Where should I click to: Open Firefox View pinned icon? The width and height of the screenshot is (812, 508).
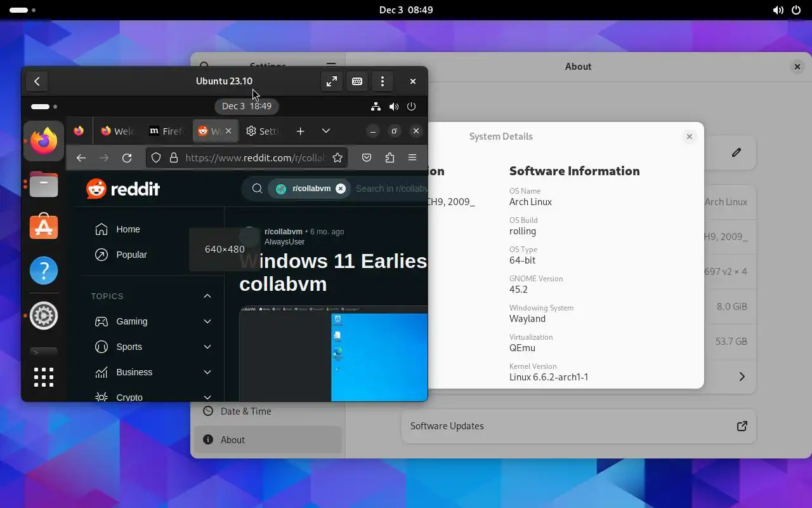tap(79, 131)
